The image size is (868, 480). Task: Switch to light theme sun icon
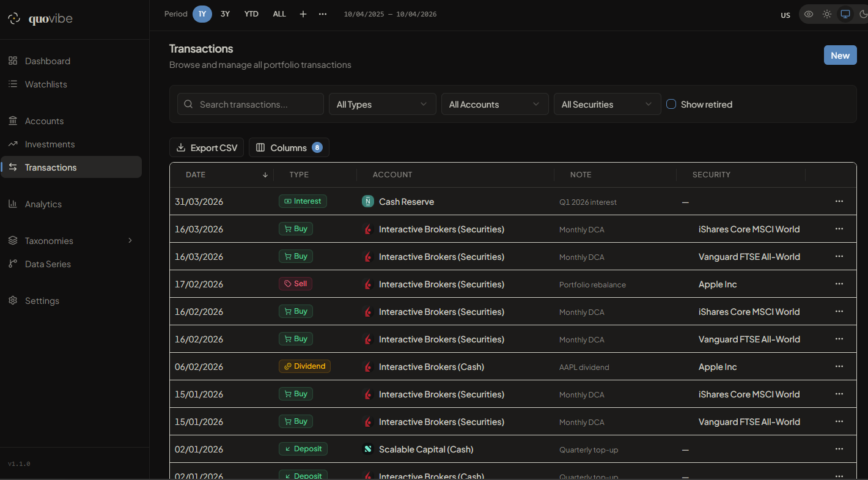click(827, 14)
